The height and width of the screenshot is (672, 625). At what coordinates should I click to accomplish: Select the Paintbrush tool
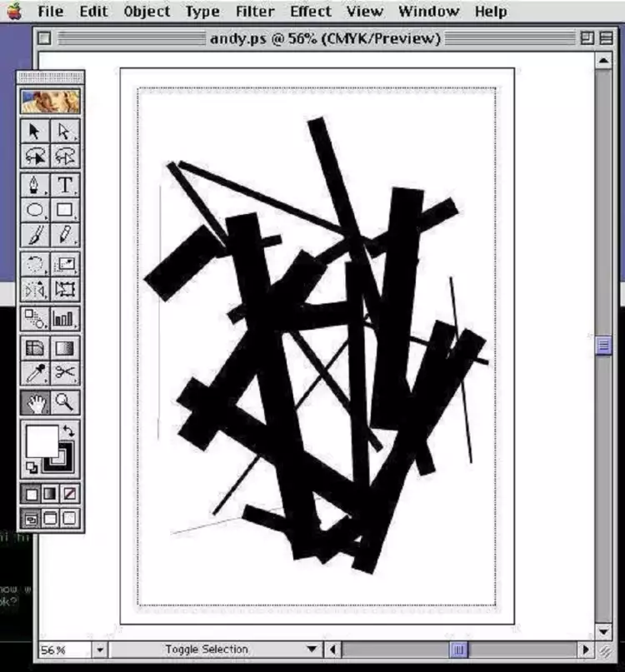[35, 236]
